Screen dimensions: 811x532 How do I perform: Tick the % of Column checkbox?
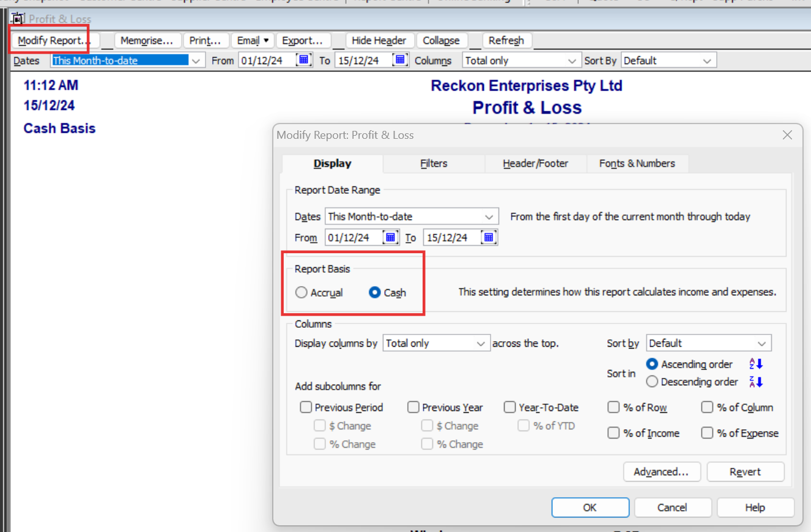click(x=707, y=407)
